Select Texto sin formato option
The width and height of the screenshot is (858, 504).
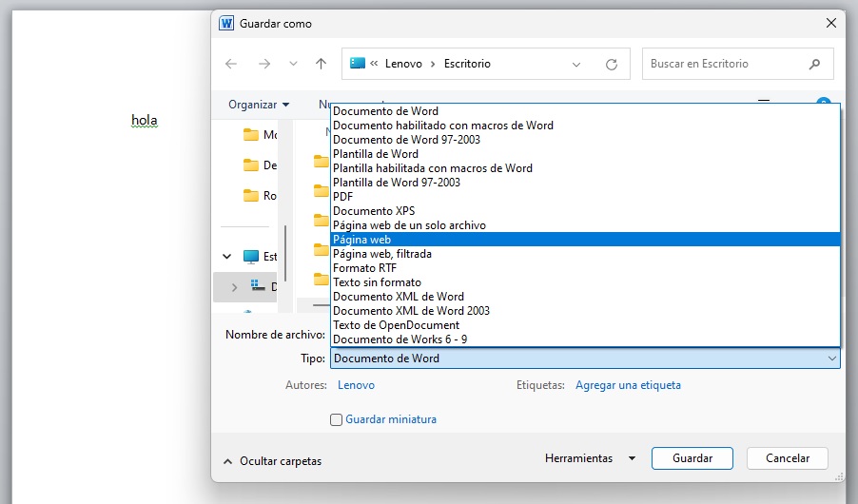(377, 282)
